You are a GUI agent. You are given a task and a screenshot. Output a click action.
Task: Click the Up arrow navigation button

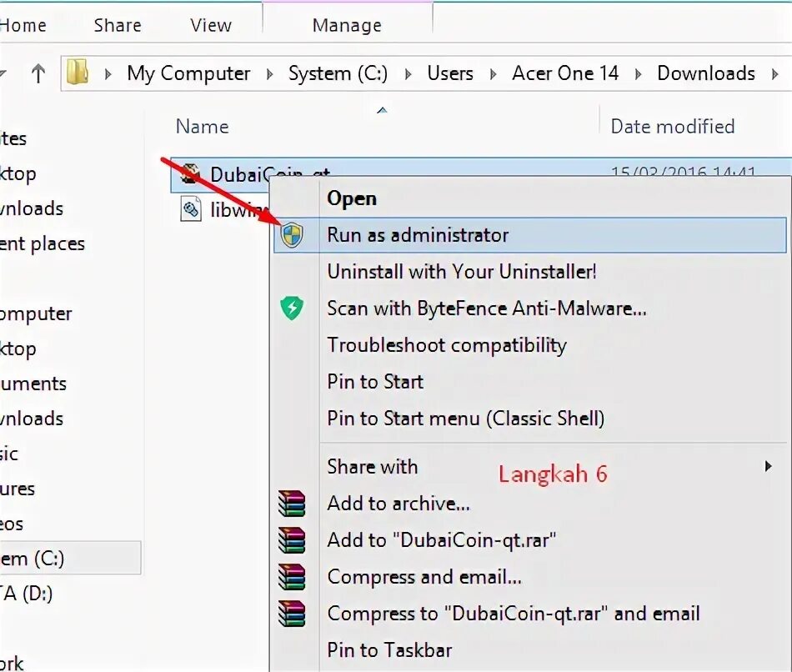(x=38, y=73)
